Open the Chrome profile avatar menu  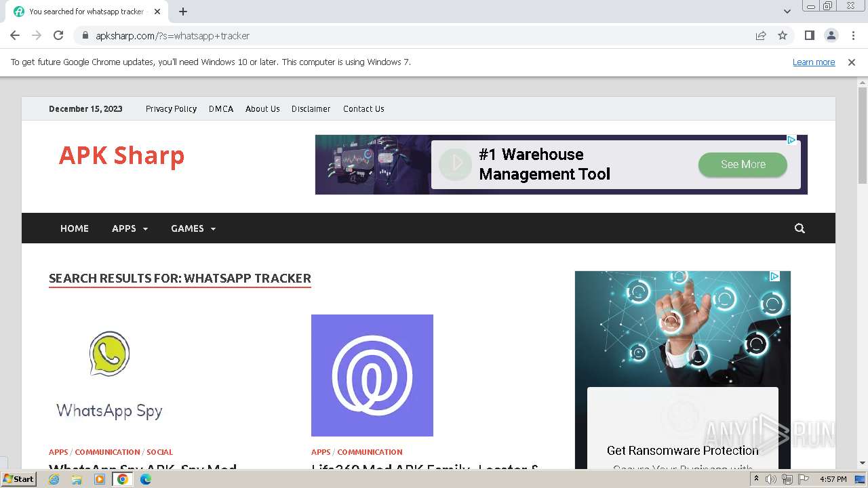tap(831, 35)
